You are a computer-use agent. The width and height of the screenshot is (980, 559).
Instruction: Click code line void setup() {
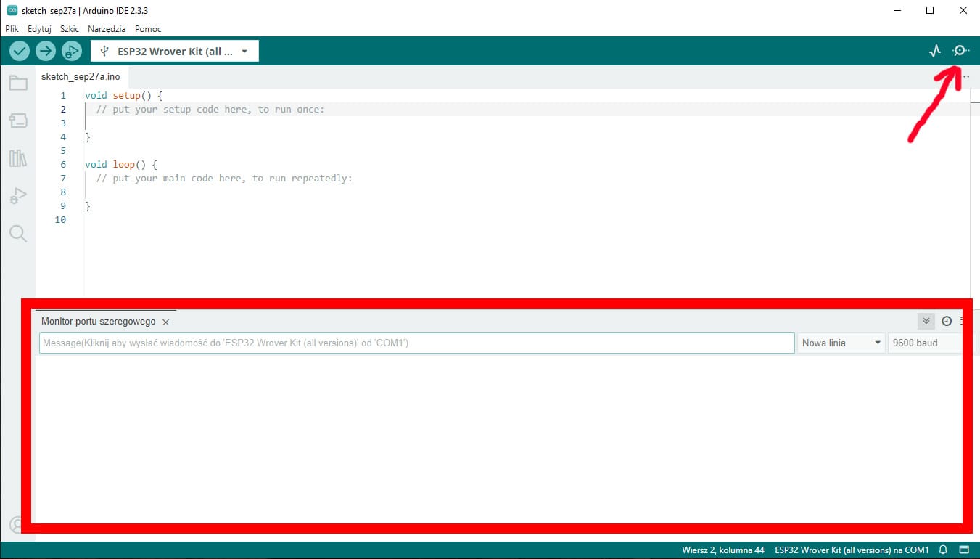pos(123,95)
